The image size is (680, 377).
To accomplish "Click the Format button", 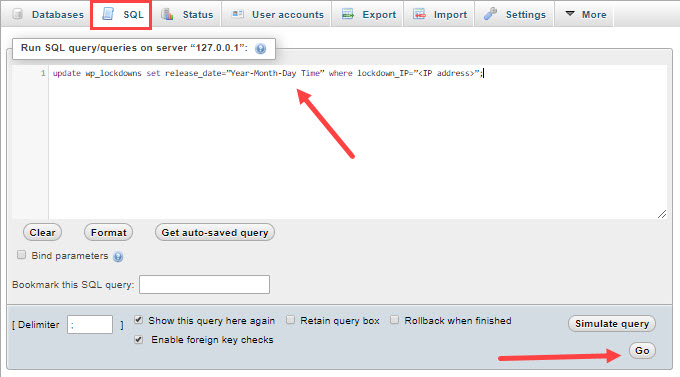I will 108,233.
